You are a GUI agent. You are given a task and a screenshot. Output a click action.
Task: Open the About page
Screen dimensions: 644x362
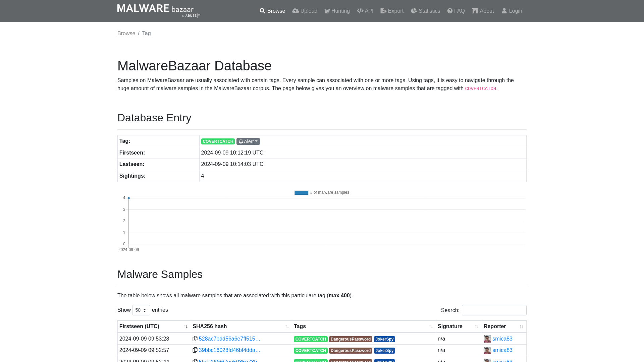tap(483, 11)
